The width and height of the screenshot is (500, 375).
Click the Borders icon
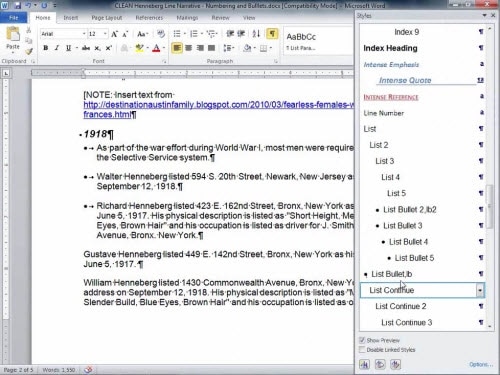tap(263, 48)
